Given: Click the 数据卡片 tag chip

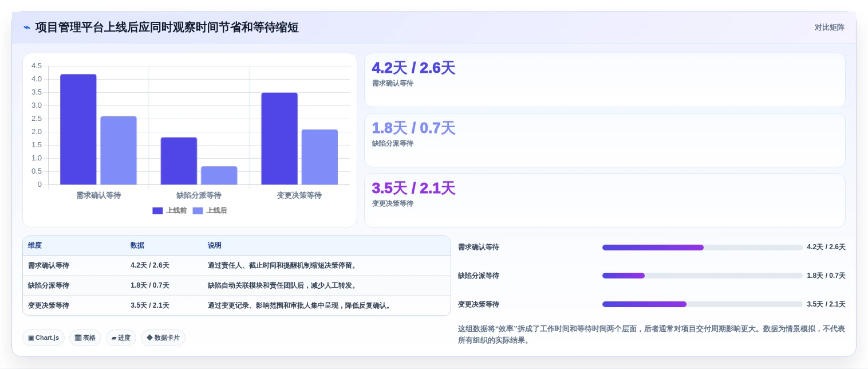Looking at the screenshot, I should click(163, 337).
